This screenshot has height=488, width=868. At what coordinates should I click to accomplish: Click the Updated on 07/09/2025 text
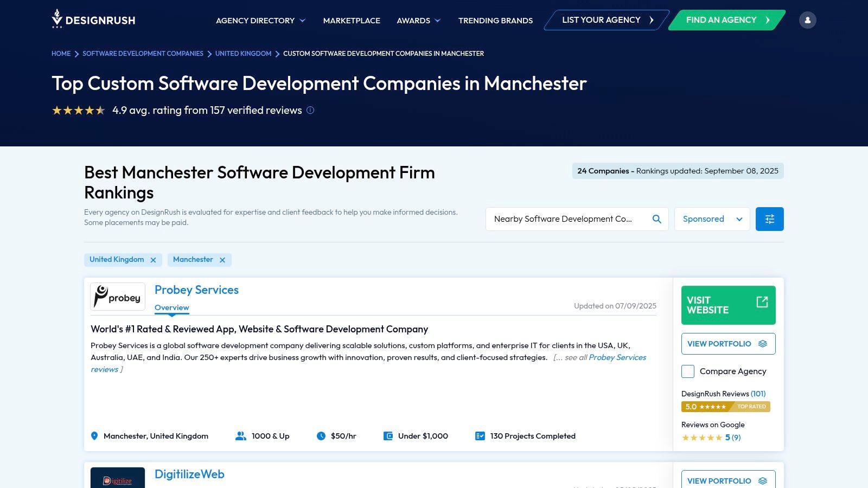(615, 306)
